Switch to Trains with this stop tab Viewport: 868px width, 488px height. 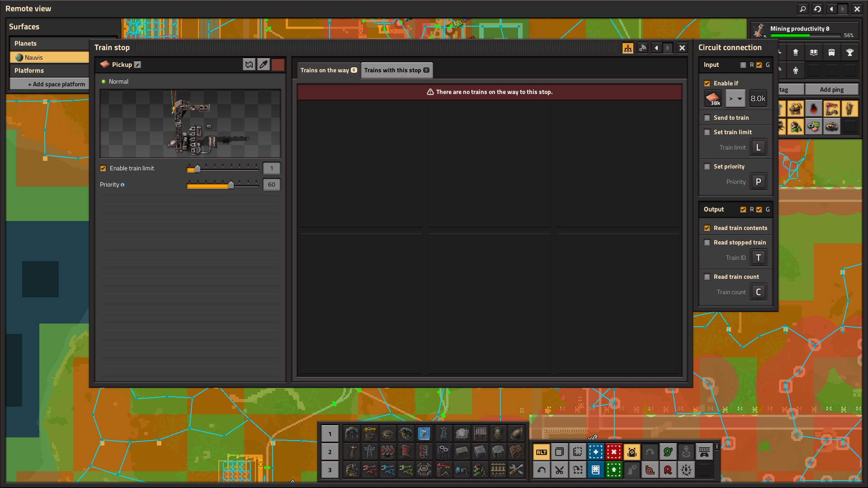pyautogui.click(x=396, y=70)
